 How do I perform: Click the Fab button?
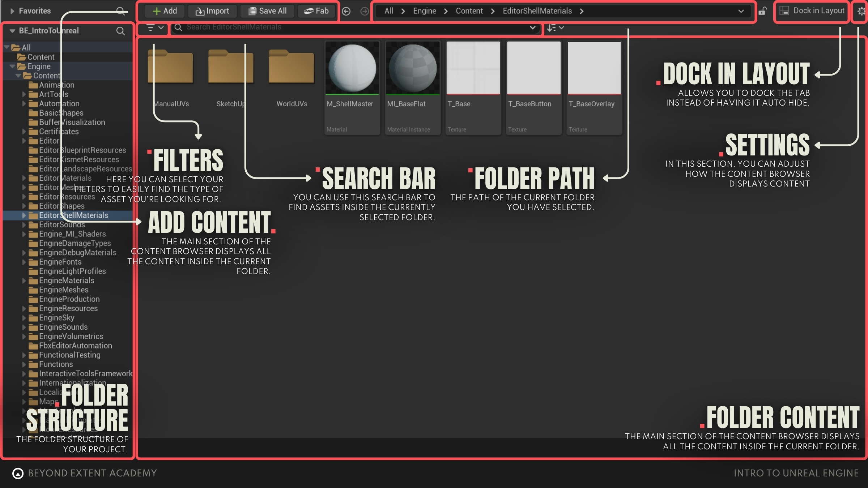(x=316, y=11)
